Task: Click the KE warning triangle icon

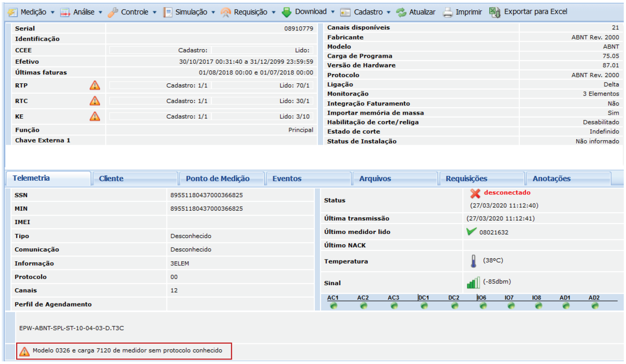Action: point(95,116)
